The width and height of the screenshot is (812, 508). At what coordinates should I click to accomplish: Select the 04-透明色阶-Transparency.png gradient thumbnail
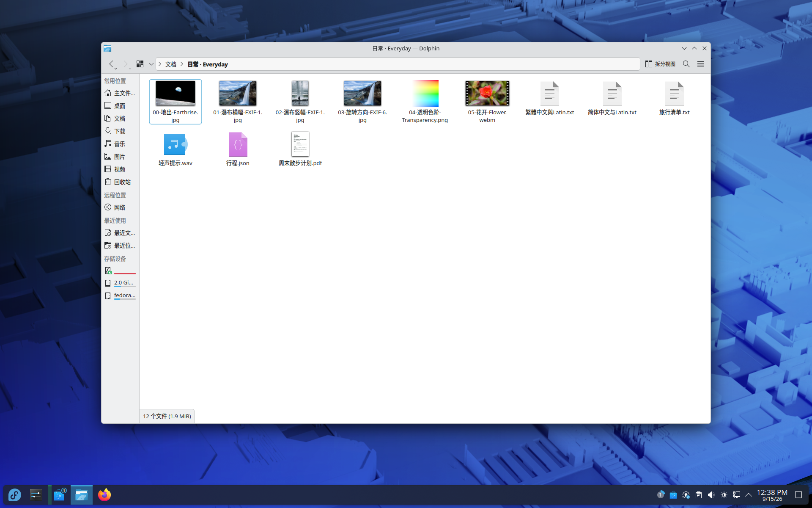425,93
